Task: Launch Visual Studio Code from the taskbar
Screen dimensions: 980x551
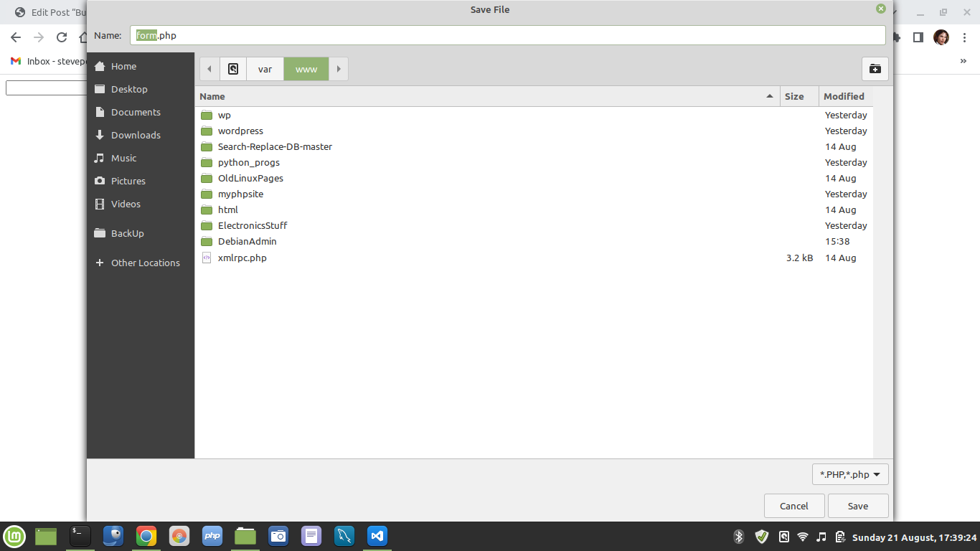Action: coord(377,536)
